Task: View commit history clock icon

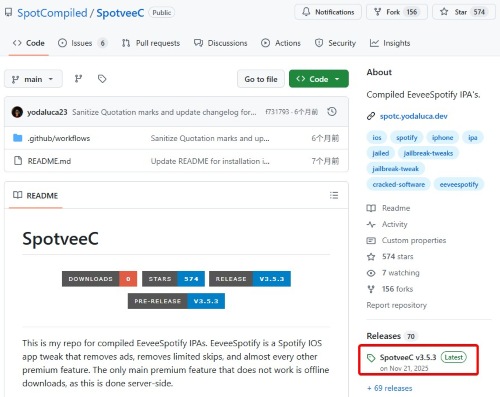Action: point(332,112)
